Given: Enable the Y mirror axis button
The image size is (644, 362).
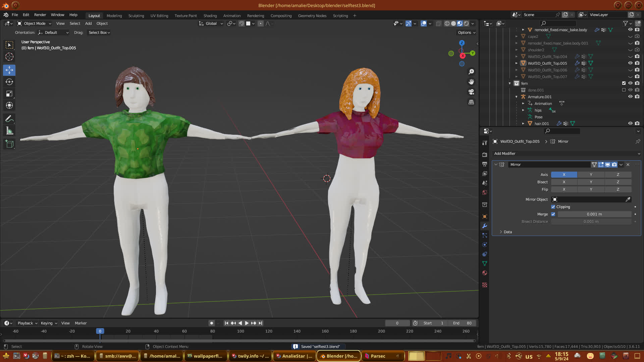Looking at the screenshot, I should coord(591,175).
